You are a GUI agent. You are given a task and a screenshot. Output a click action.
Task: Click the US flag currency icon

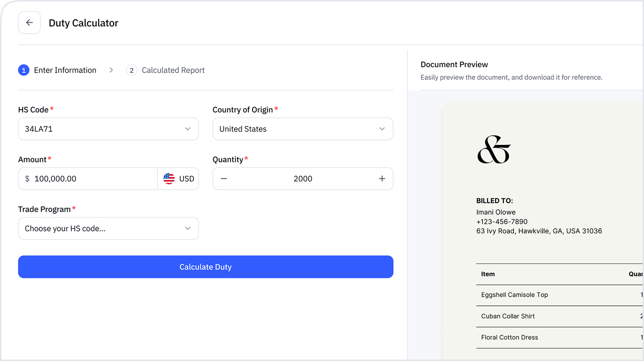coord(169,179)
